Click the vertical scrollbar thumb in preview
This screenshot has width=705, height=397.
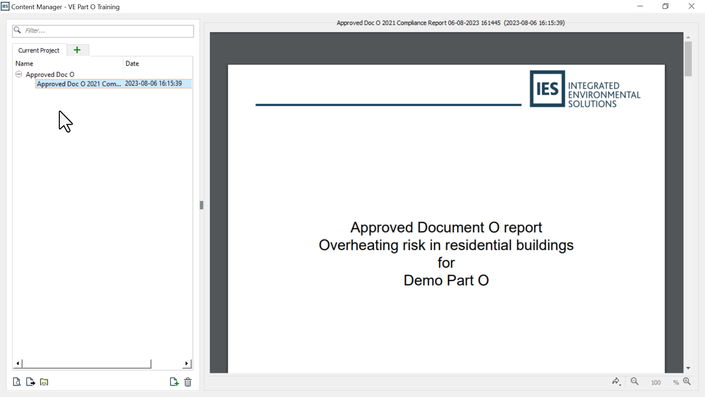point(688,58)
